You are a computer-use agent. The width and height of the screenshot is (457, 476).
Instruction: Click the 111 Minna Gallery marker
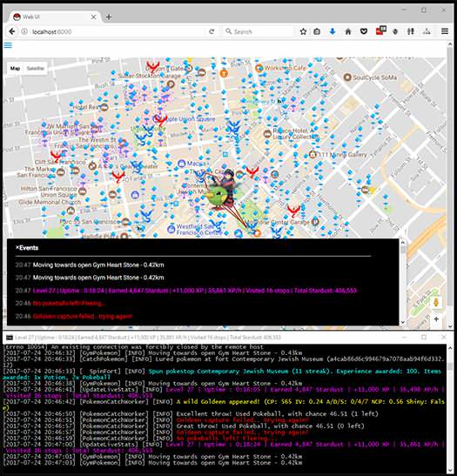[x=313, y=154]
